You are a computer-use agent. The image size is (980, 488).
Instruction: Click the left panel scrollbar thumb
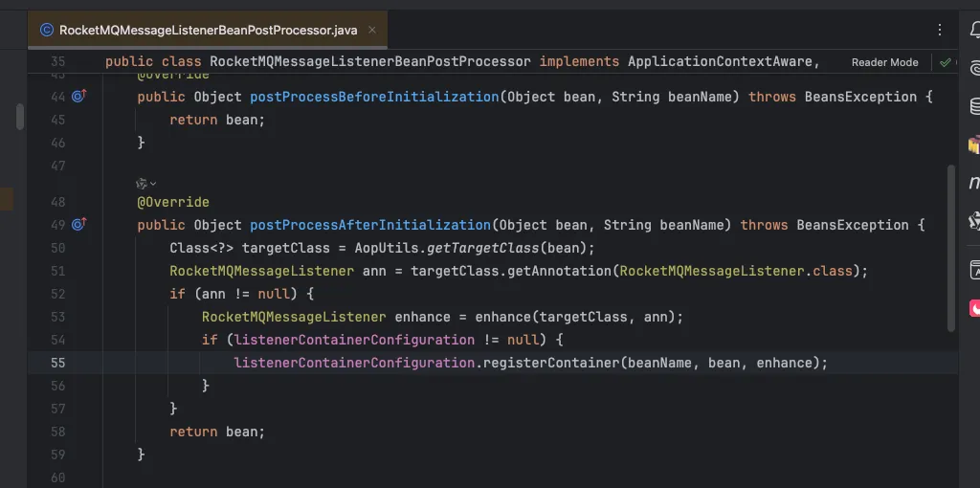[20, 116]
